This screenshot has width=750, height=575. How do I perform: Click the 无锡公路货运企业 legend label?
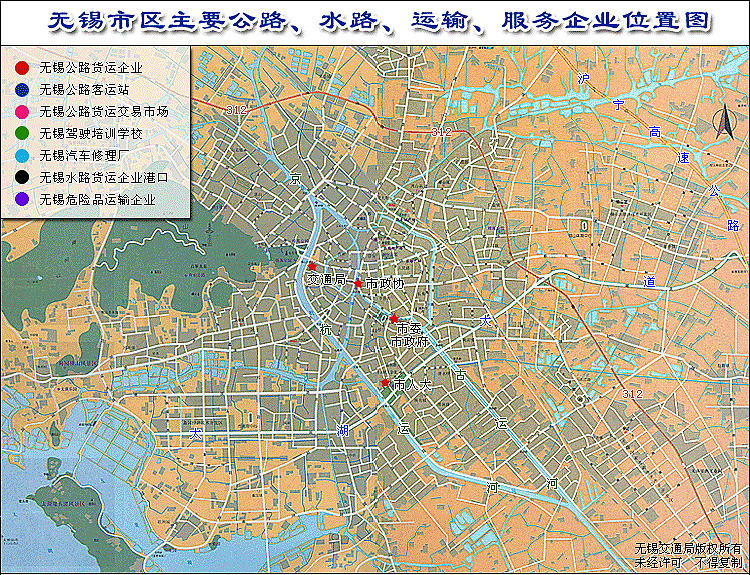point(90,68)
